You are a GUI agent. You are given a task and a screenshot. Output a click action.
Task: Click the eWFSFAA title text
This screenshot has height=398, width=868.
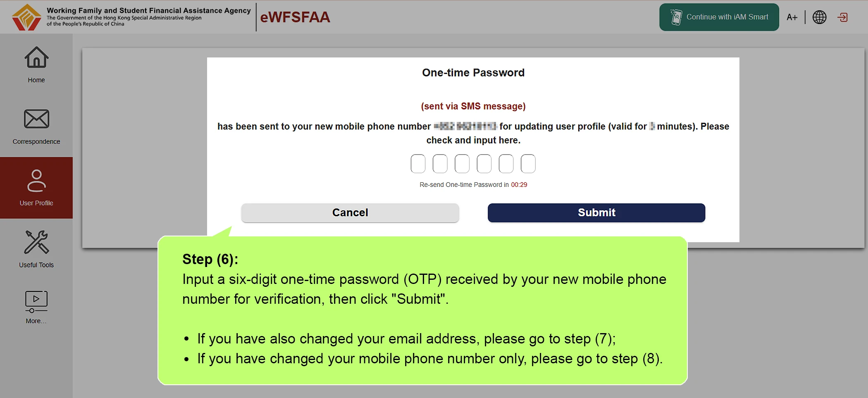click(295, 17)
